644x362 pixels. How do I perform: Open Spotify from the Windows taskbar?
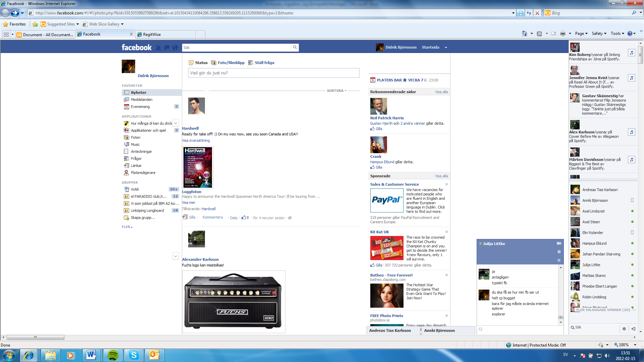[113, 355]
